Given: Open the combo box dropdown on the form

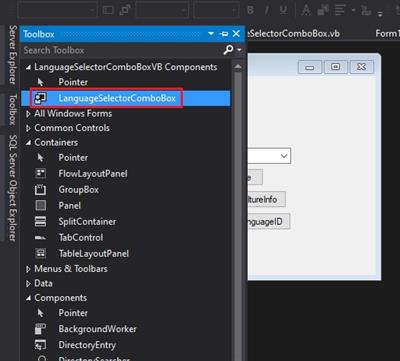Looking at the screenshot, I should tap(284, 156).
